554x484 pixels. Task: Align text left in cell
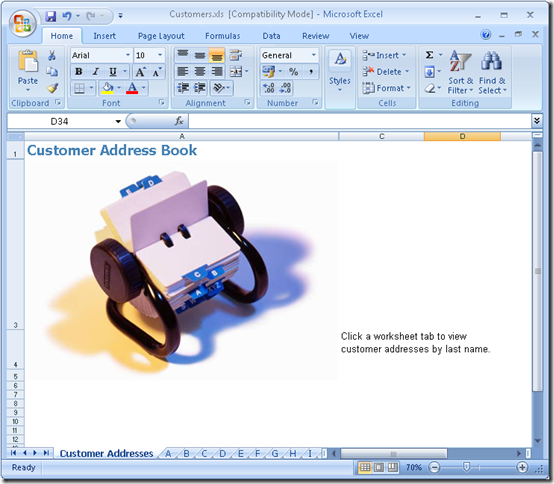pyautogui.click(x=183, y=71)
